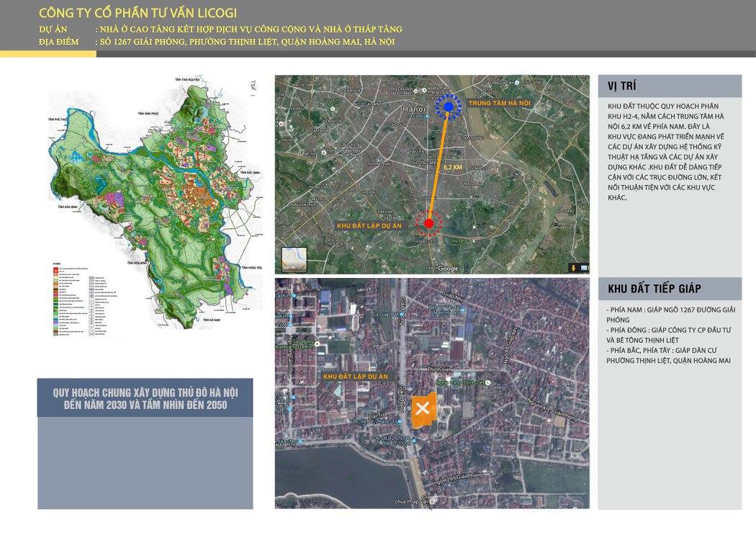The height and width of the screenshot is (535, 756).
Task: Click 'KHU ĐẤT LẬP DỰ ÁN' label near orange X
Action: pos(356,377)
